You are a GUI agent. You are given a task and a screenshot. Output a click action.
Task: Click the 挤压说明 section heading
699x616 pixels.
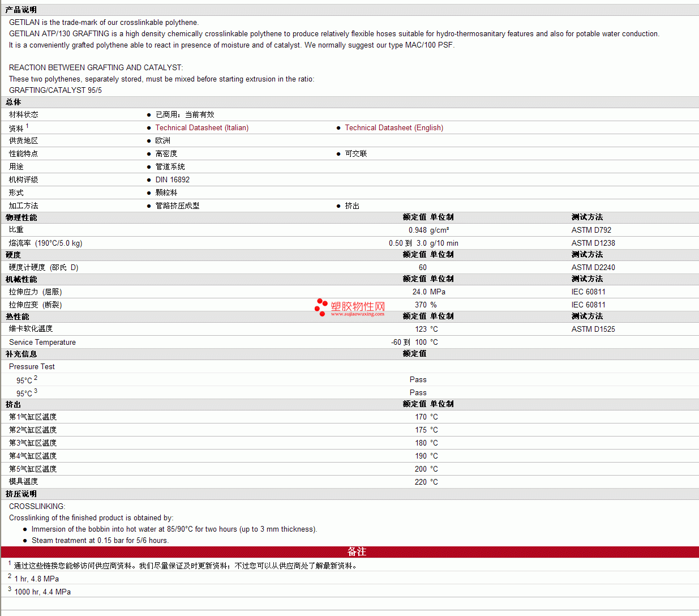tap(22, 494)
